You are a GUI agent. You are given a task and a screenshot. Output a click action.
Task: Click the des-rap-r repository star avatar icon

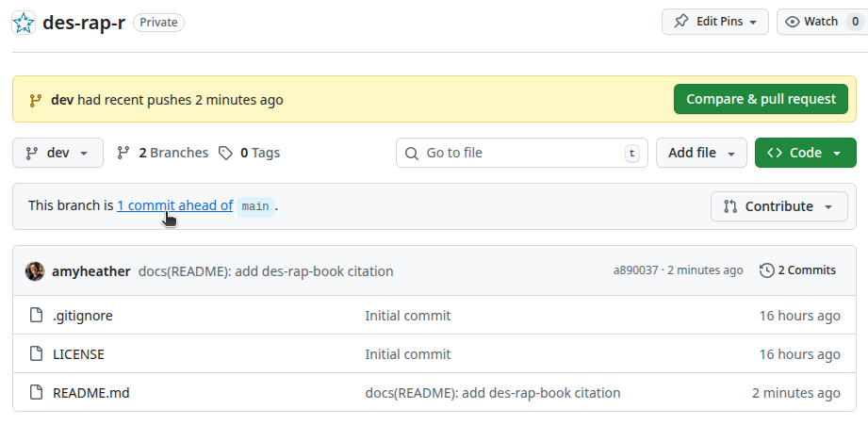[25, 23]
